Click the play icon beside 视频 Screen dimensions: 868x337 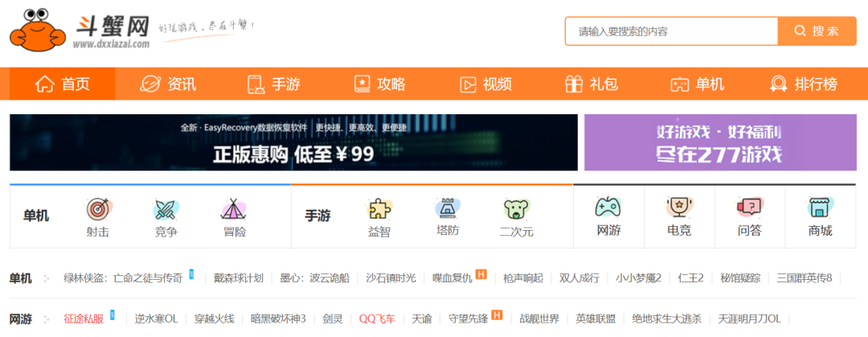[468, 84]
